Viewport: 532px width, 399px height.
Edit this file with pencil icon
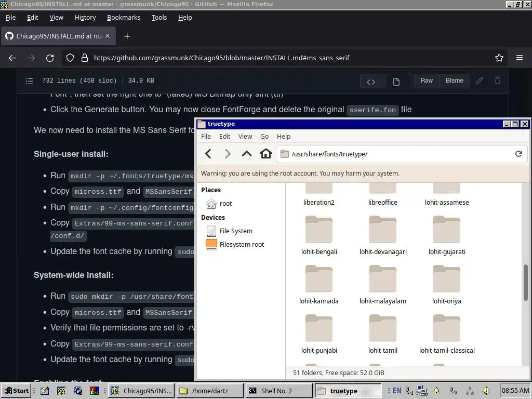coord(480,81)
